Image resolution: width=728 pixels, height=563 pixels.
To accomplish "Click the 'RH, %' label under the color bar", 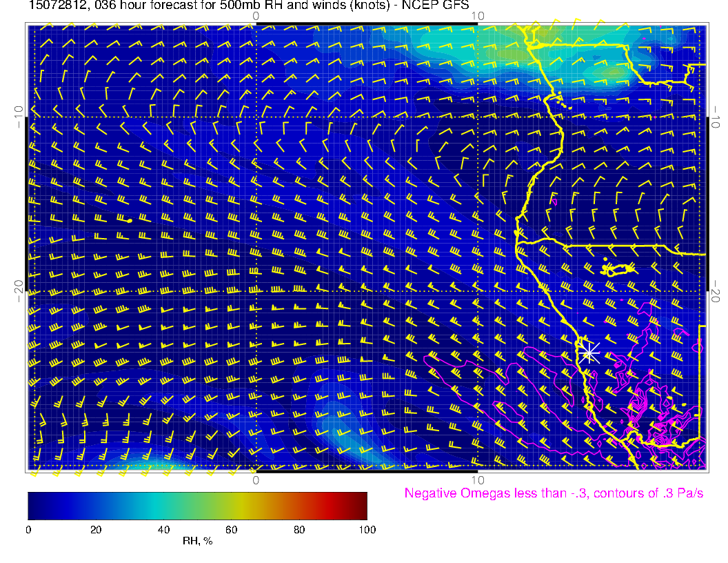I will pyautogui.click(x=198, y=541).
